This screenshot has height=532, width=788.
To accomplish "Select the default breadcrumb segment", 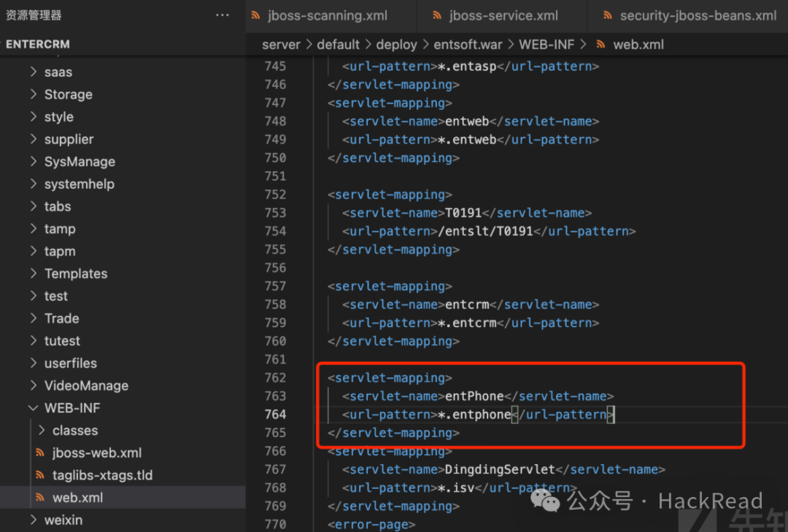I will tap(339, 45).
